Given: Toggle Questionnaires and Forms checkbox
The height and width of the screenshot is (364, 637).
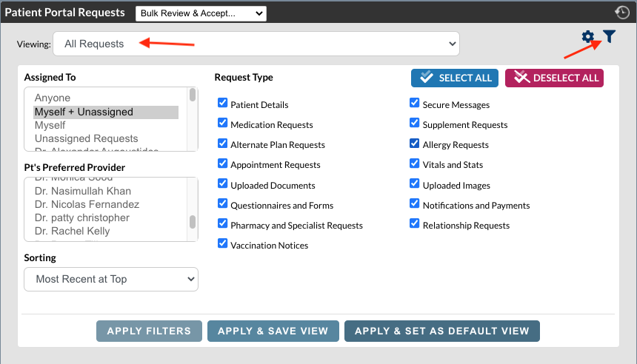Looking at the screenshot, I should point(223,203).
